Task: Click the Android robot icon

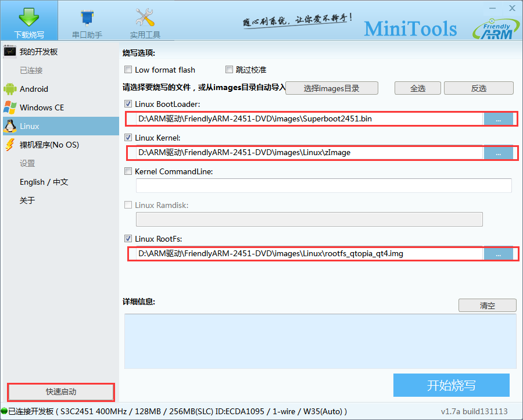Action: 10,89
